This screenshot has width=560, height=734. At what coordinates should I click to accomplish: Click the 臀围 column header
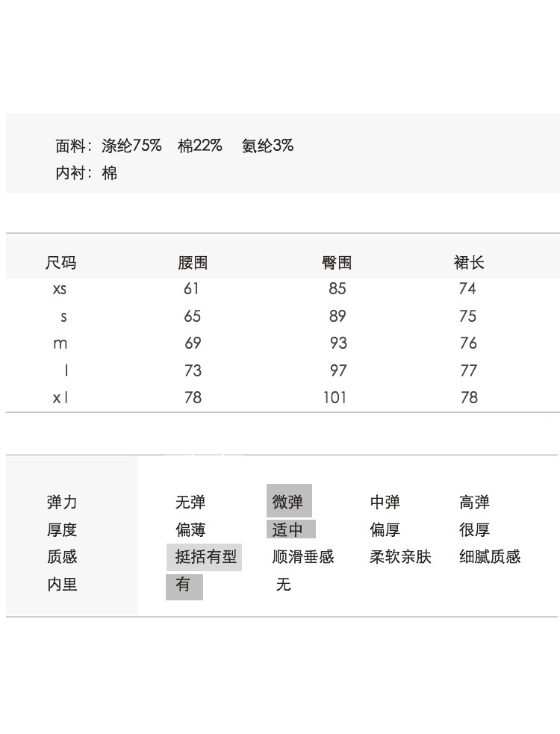tap(337, 263)
